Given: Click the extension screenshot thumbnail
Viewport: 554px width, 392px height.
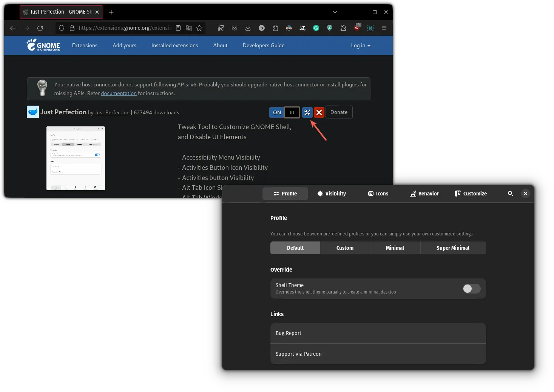Looking at the screenshot, I should point(76,158).
